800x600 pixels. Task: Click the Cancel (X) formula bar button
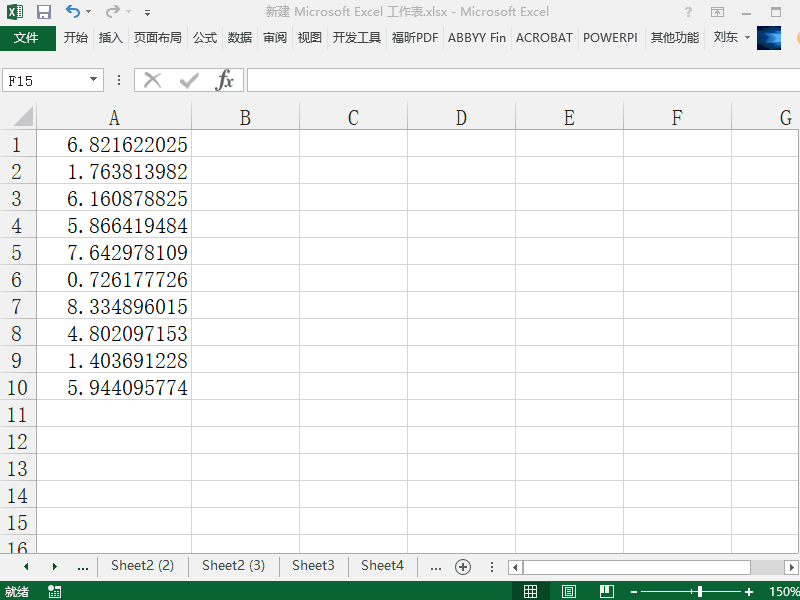pos(153,80)
